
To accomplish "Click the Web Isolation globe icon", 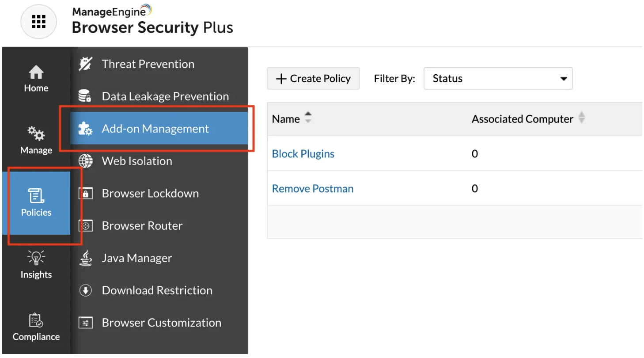I will (85, 161).
